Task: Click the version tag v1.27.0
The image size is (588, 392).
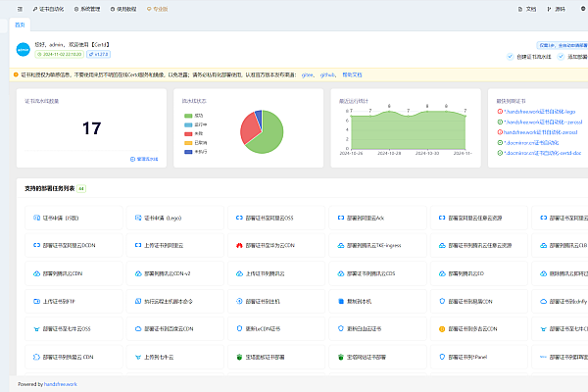Action: [x=98, y=55]
